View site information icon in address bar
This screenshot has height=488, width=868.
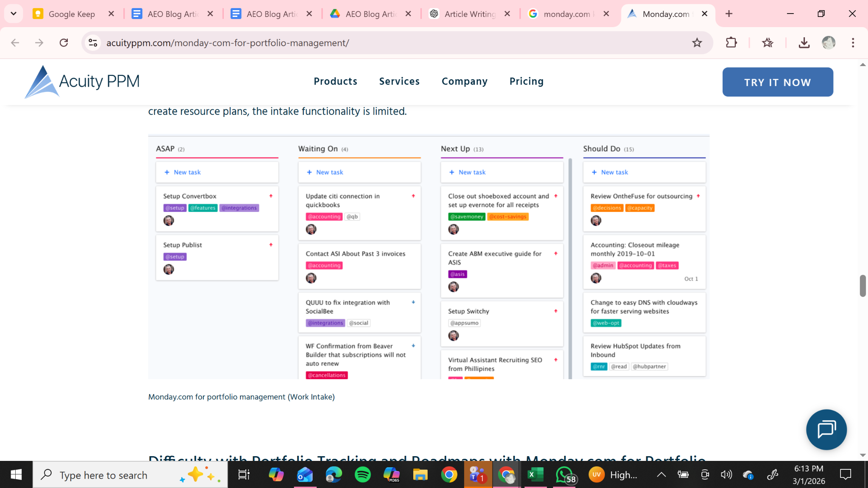point(93,43)
